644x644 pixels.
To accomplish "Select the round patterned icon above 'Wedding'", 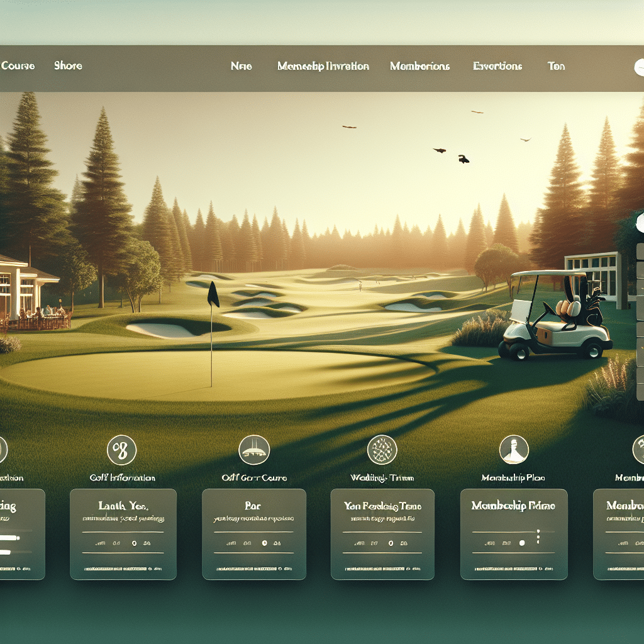I will [382, 450].
